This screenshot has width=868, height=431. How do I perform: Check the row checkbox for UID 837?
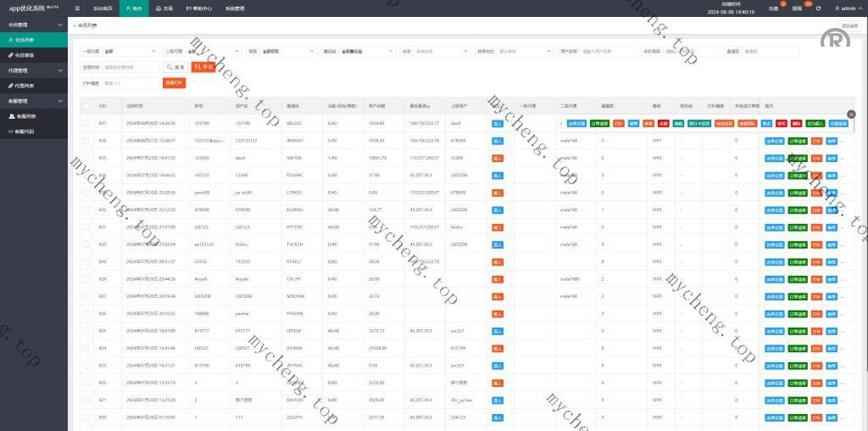click(x=86, y=123)
